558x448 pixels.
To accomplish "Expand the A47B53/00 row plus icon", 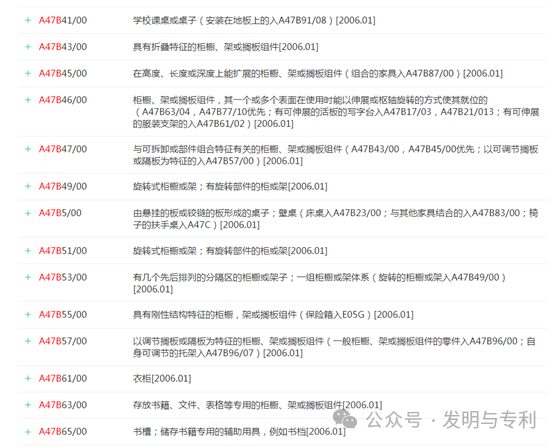I will pos(28,277).
